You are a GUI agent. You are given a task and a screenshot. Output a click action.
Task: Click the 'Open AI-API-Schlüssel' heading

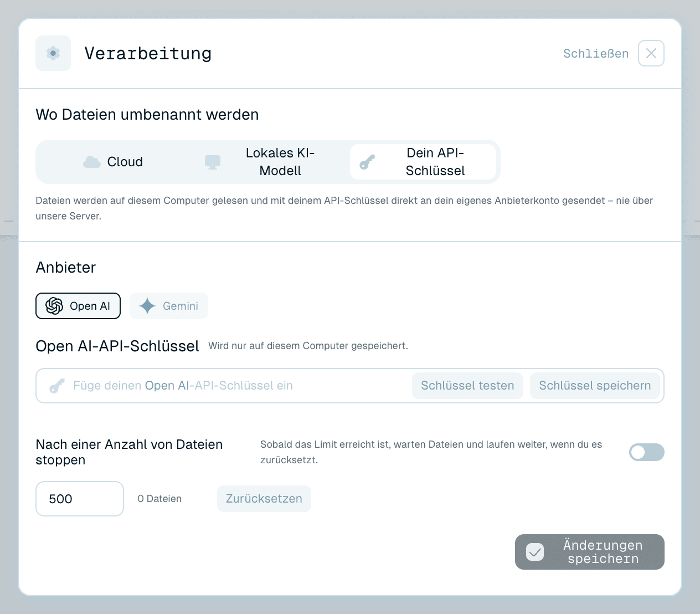117,346
